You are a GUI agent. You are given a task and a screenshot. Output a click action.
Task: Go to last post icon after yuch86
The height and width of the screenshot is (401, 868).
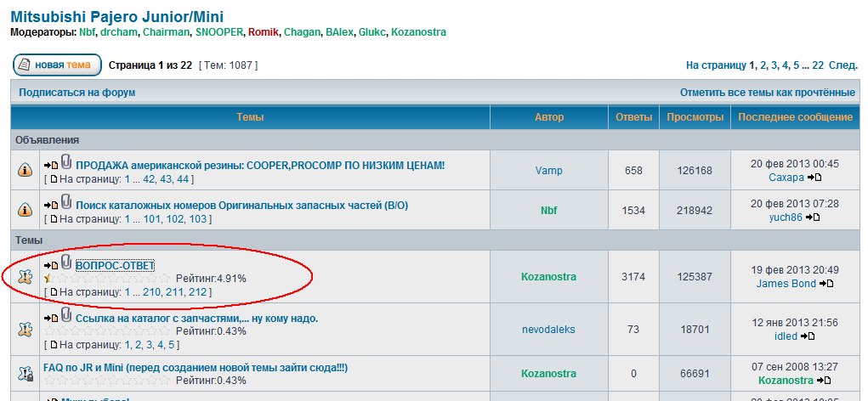813,217
